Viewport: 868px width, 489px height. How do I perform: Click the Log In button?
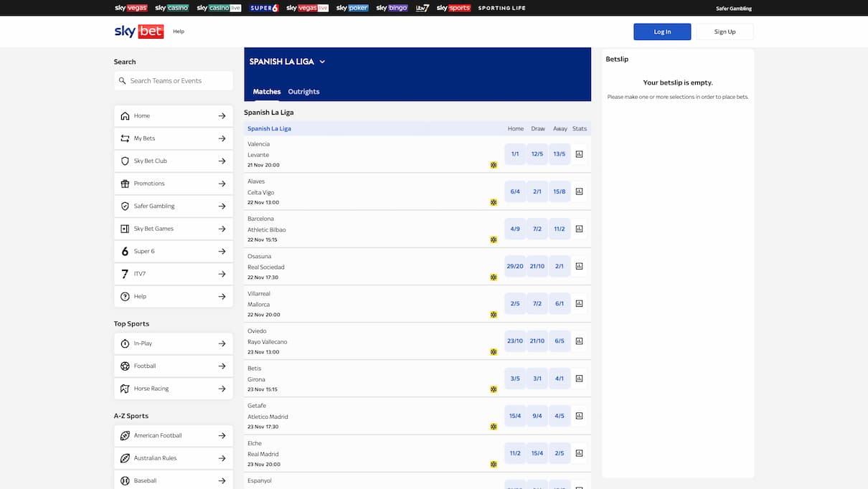(662, 32)
